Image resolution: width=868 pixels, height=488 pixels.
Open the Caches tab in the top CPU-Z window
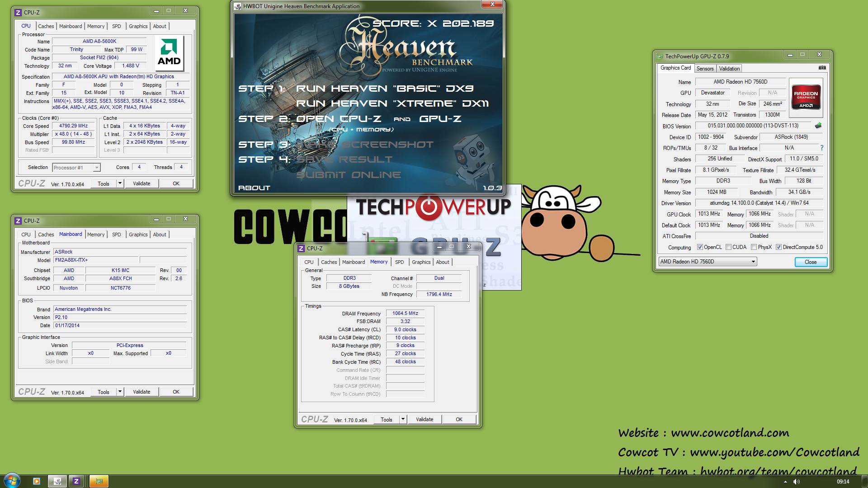tap(46, 26)
